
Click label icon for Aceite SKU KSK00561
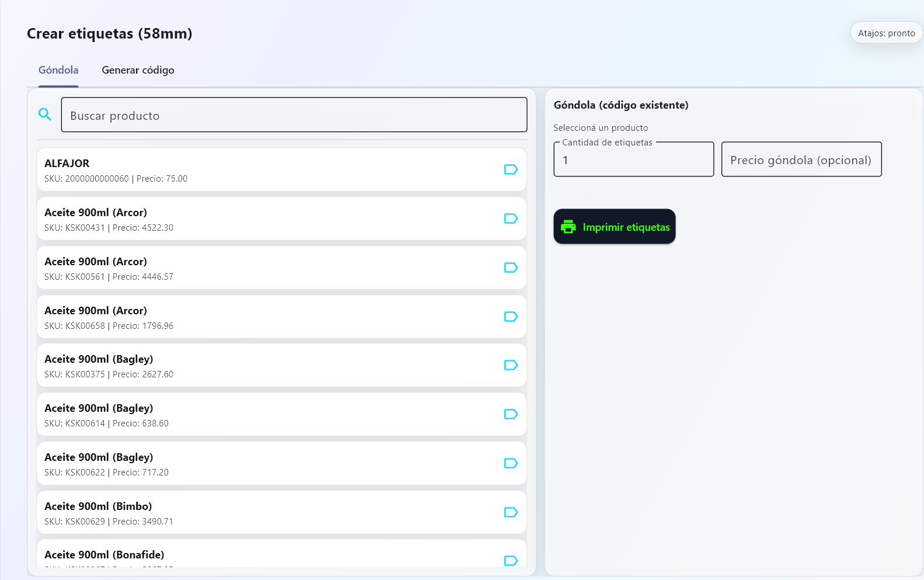511,268
